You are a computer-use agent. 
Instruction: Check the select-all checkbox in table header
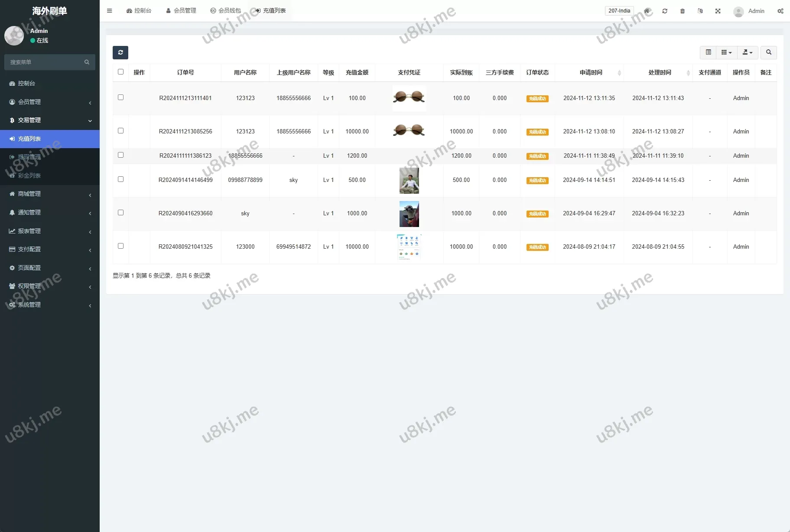coord(121,72)
